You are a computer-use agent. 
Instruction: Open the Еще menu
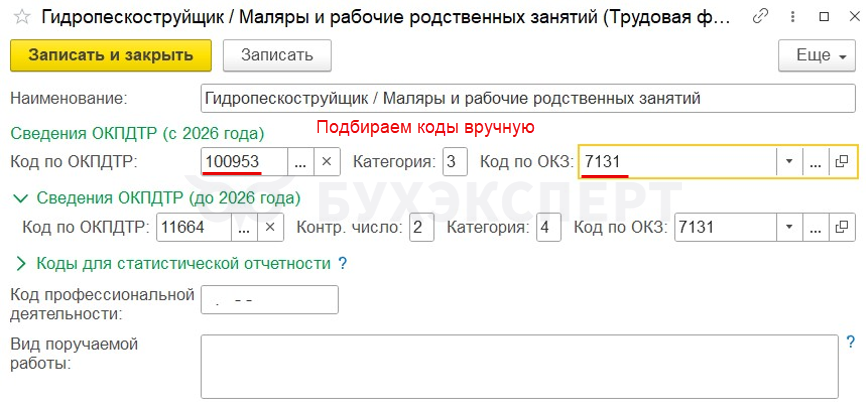[816, 56]
